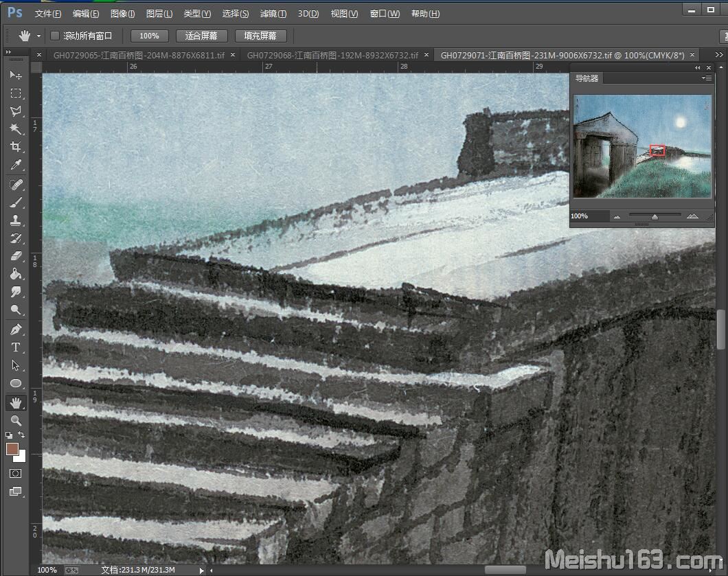Click the 100% button in options bar
Screen dimensions: 728x576
click(x=149, y=36)
